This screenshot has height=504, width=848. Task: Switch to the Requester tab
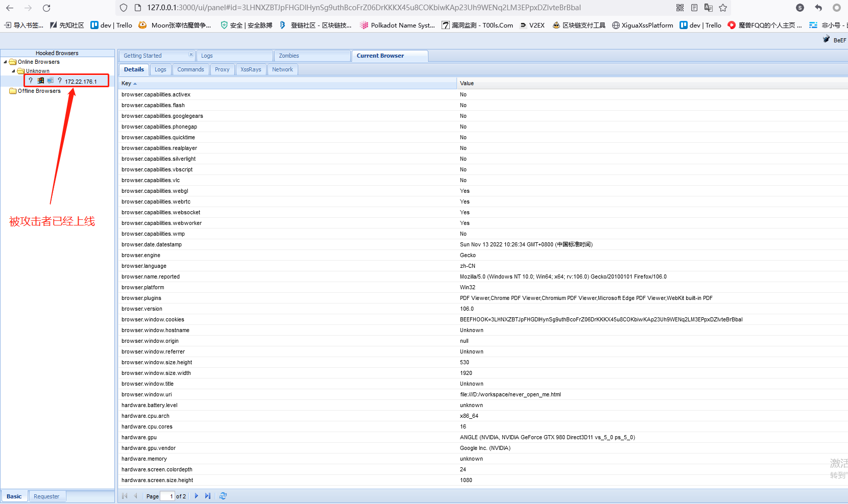pyautogui.click(x=46, y=496)
